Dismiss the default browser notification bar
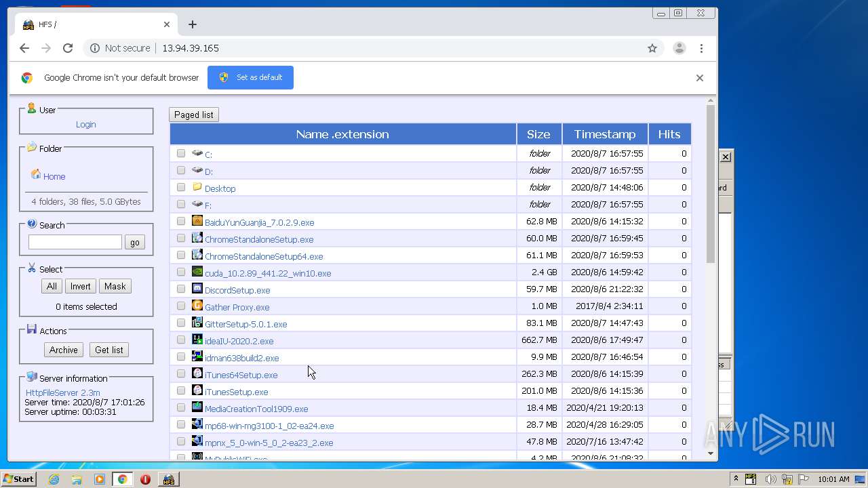 pyautogui.click(x=700, y=78)
